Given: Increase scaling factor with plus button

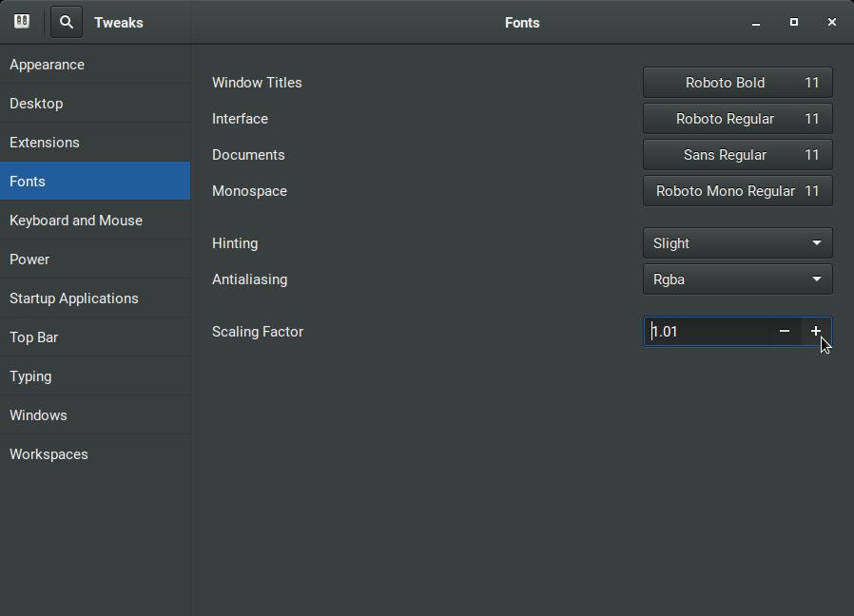Looking at the screenshot, I should [816, 331].
